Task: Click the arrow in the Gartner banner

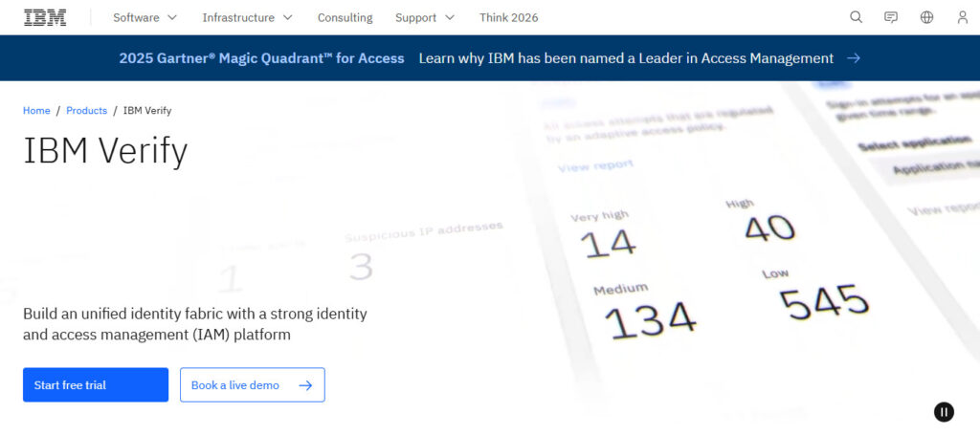Action: click(854, 58)
